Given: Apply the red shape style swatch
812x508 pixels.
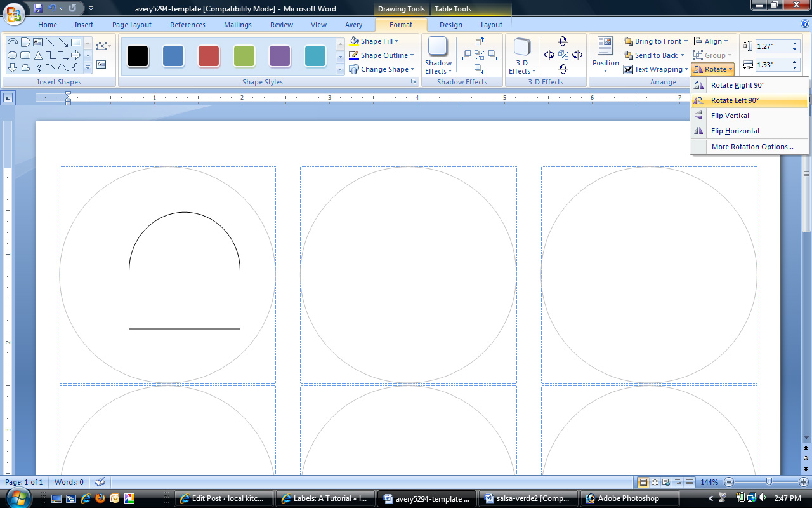Looking at the screenshot, I should [x=209, y=55].
